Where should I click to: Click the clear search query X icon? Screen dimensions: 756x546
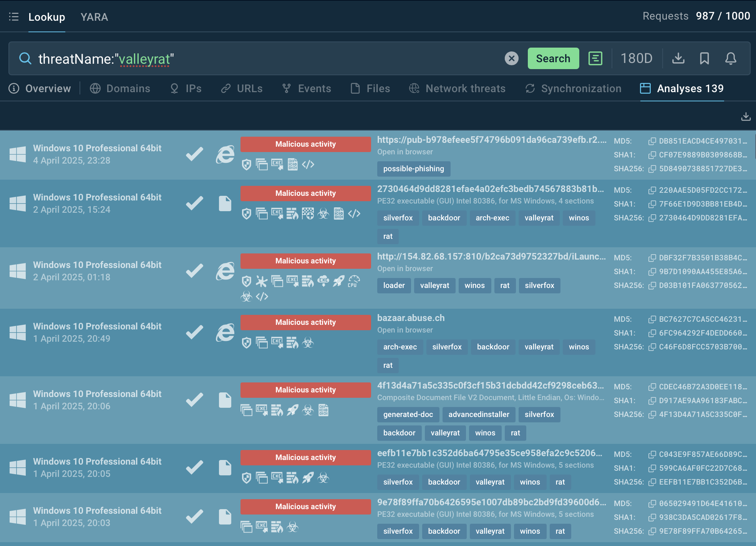click(x=511, y=58)
